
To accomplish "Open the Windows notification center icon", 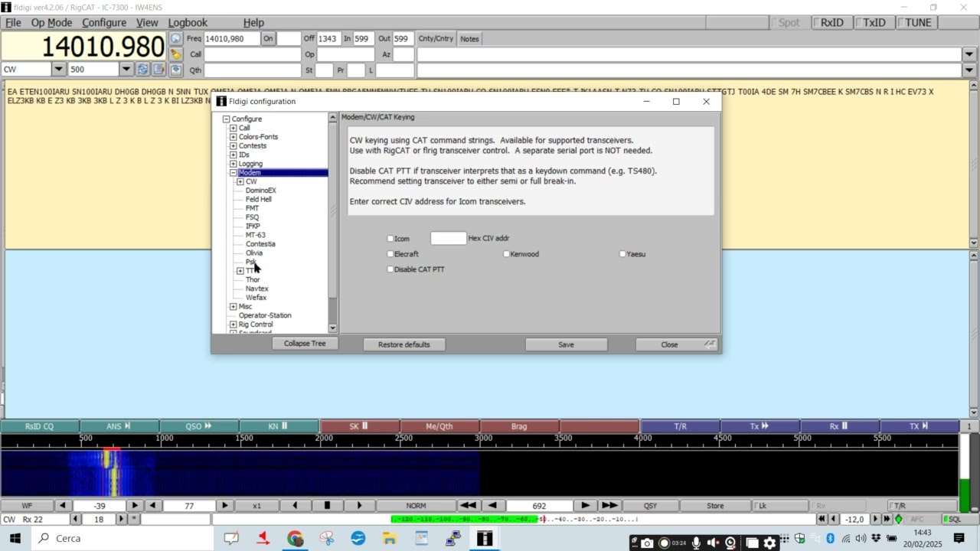I will pos(959,539).
